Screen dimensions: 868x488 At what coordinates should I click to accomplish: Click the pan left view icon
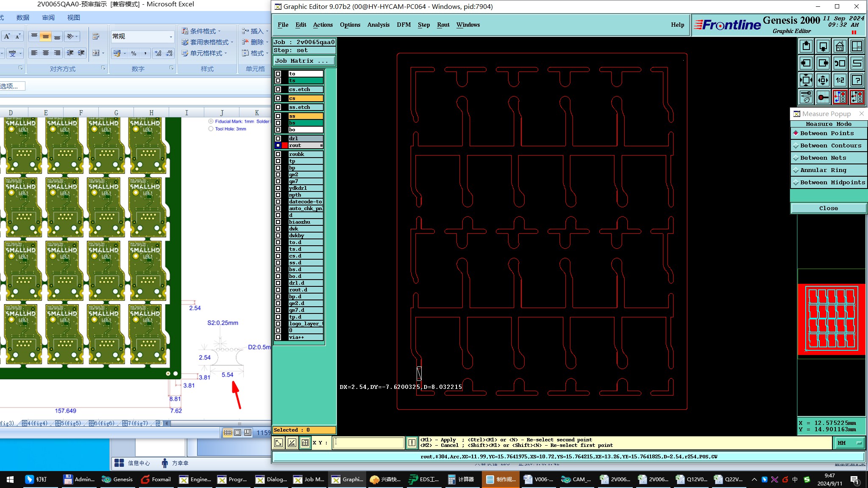[806, 64]
